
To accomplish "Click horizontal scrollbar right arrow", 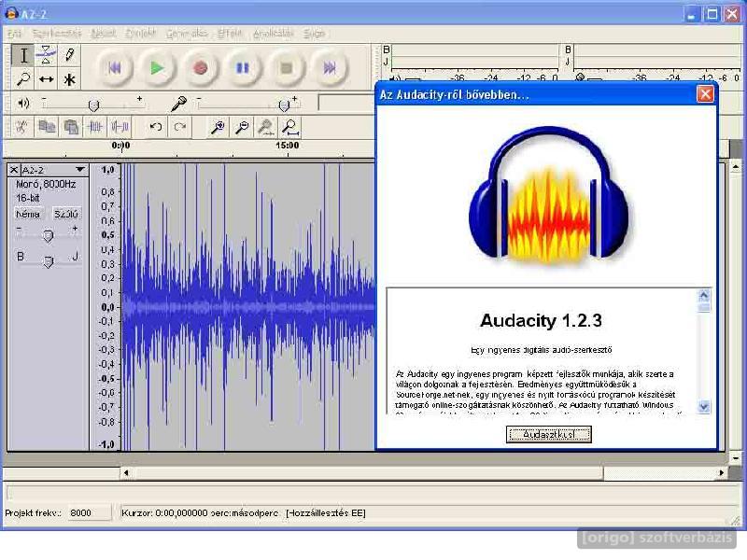I will [721, 473].
